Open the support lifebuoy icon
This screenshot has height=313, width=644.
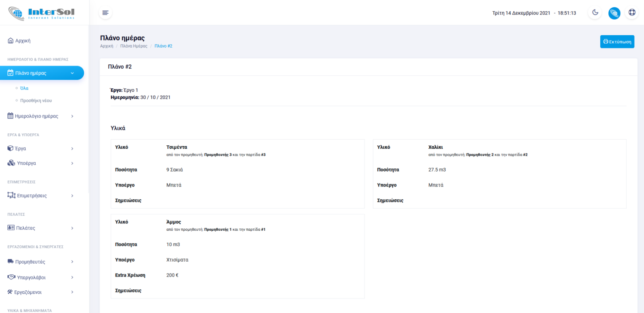pyautogui.click(x=632, y=13)
